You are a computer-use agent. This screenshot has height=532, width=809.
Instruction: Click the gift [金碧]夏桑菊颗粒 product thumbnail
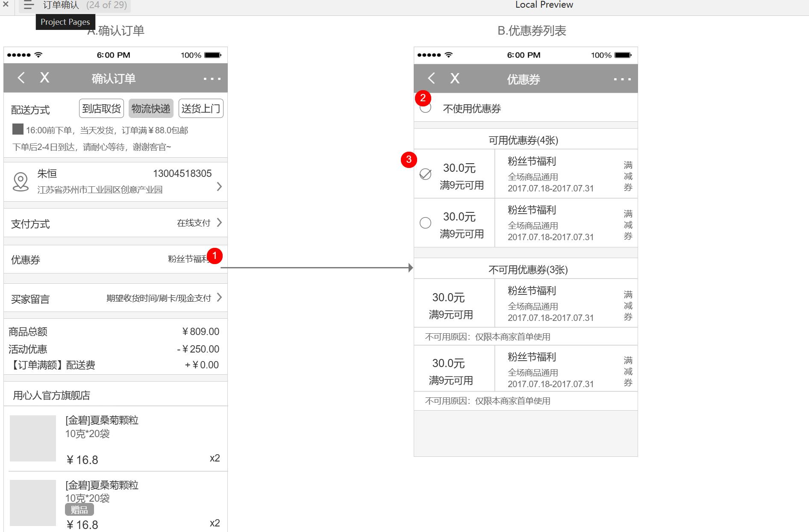[33, 503]
